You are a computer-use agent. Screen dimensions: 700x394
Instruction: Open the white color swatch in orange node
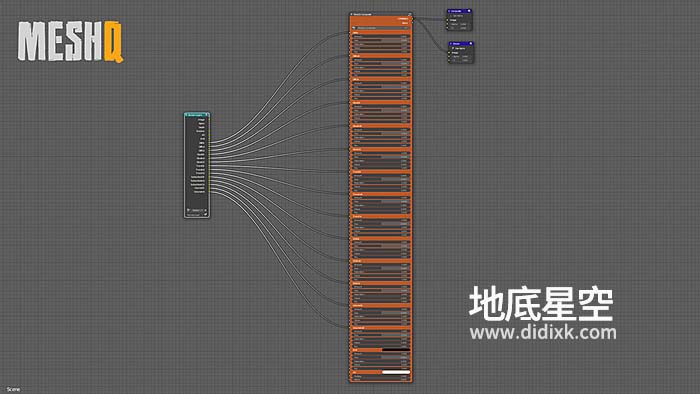[x=396, y=372]
